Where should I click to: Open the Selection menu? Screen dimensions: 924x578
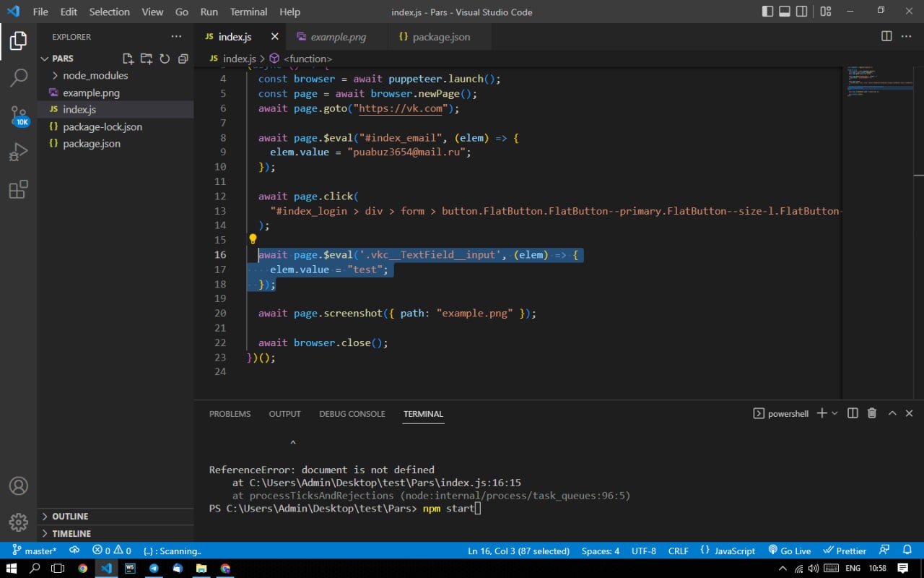pyautogui.click(x=109, y=12)
